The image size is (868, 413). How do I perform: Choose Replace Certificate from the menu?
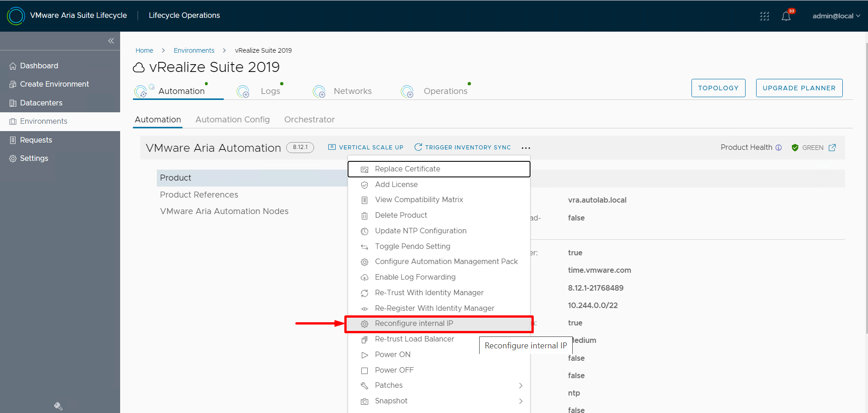click(439, 169)
